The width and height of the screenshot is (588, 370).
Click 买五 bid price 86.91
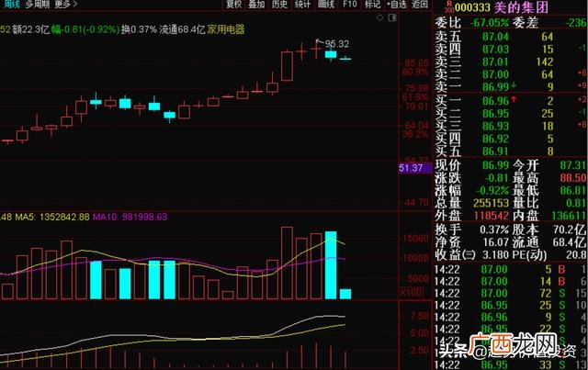[495, 151]
